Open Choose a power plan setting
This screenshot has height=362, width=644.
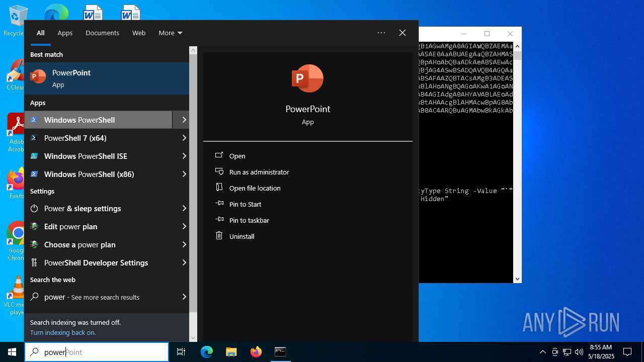tap(98, 244)
